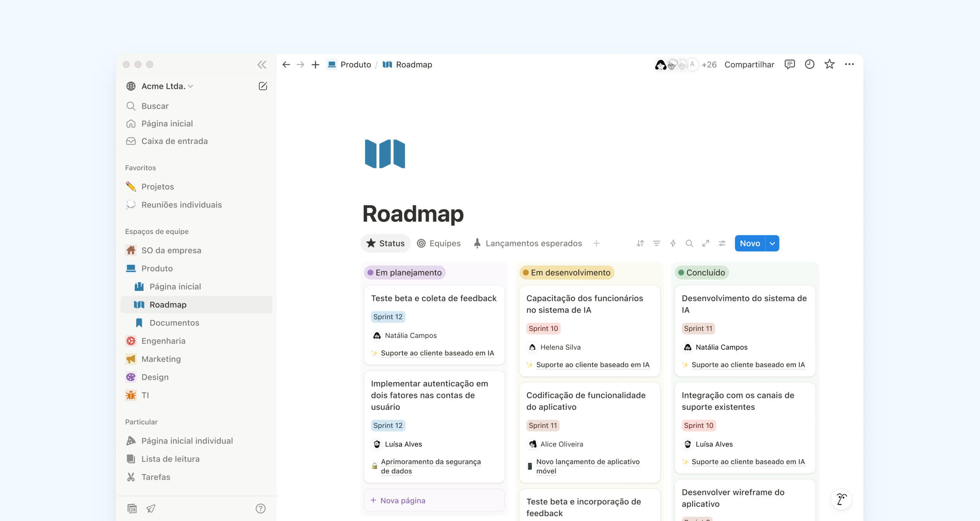The image size is (980, 521).
Task: Open automations lightning bolt icon
Action: 673,243
